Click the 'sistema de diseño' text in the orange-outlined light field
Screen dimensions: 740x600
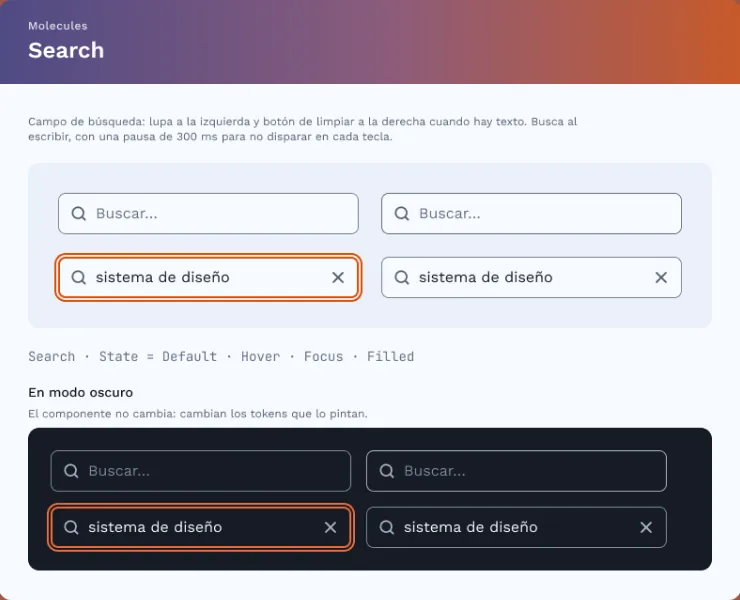click(162, 277)
